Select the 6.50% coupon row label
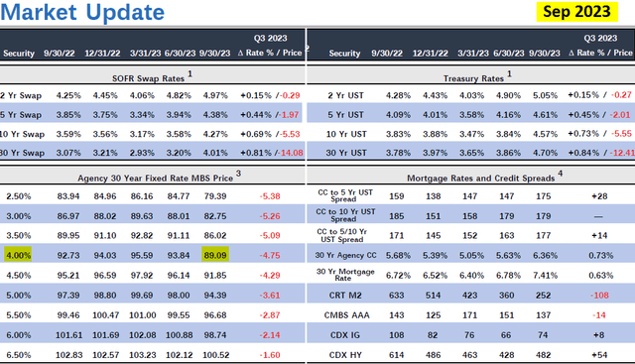The width and height of the screenshot is (635, 364). tap(19, 355)
